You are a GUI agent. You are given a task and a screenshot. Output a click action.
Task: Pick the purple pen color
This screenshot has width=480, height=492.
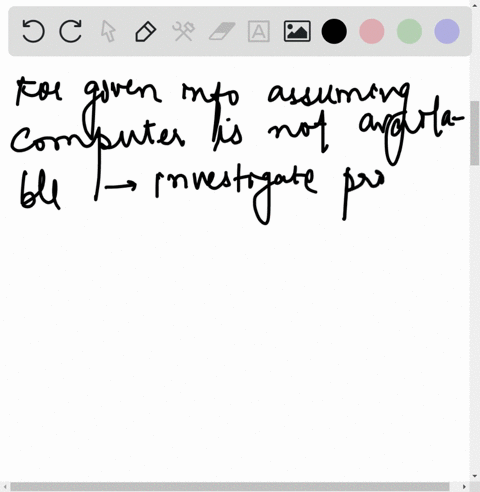pos(447,31)
